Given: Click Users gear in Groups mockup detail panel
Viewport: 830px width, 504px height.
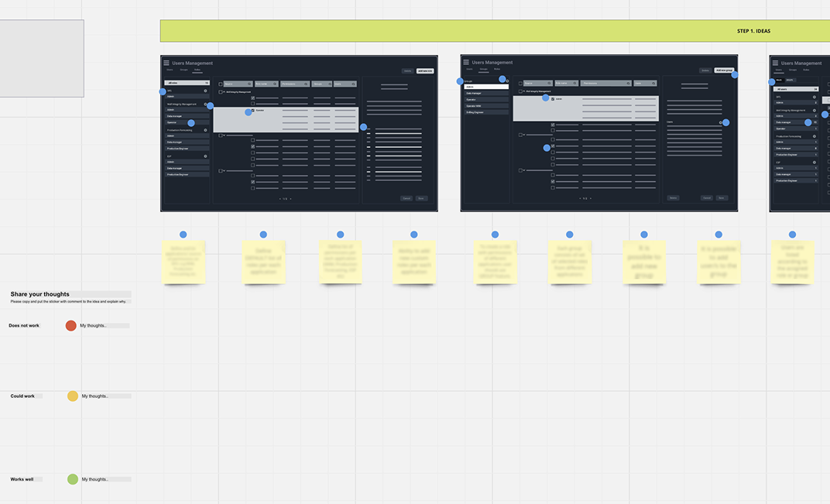Looking at the screenshot, I should point(720,122).
